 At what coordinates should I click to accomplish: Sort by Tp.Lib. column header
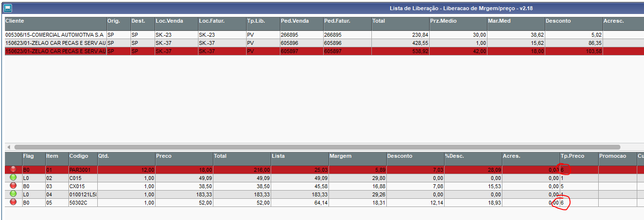click(x=263, y=24)
